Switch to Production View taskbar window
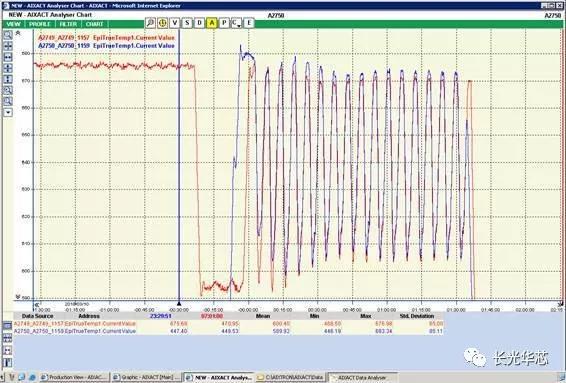The image size is (566, 383). pos(73,377)
